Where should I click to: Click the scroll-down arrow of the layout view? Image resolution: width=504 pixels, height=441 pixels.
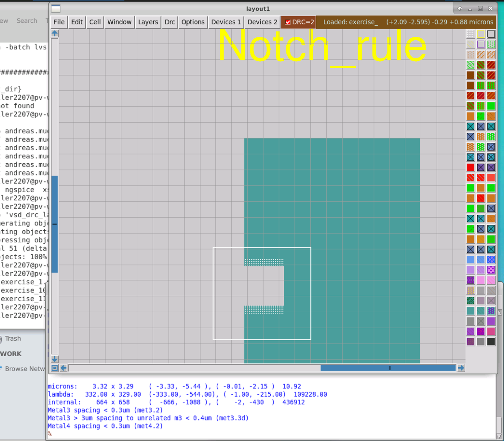pyautogui.click(x=55, y=359)
